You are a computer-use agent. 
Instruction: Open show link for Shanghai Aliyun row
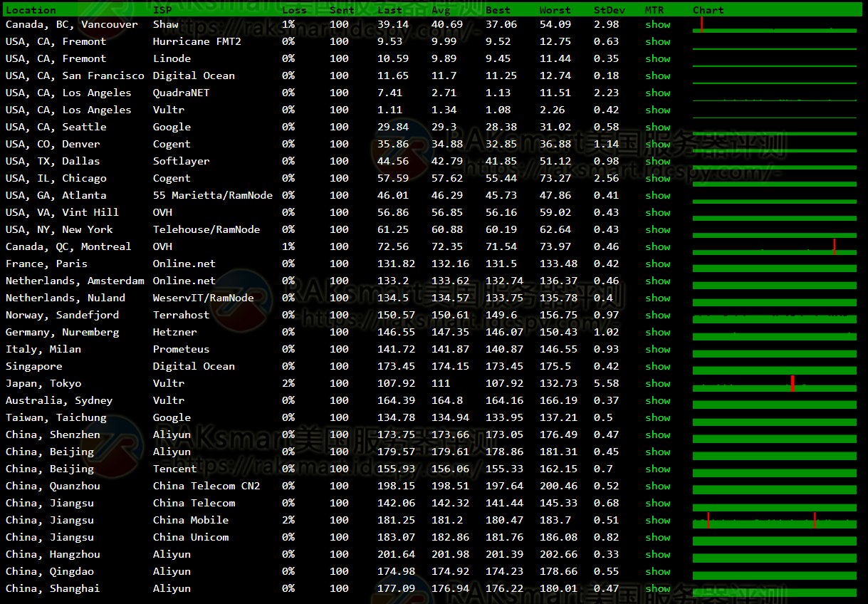click(x=658, y=588)
